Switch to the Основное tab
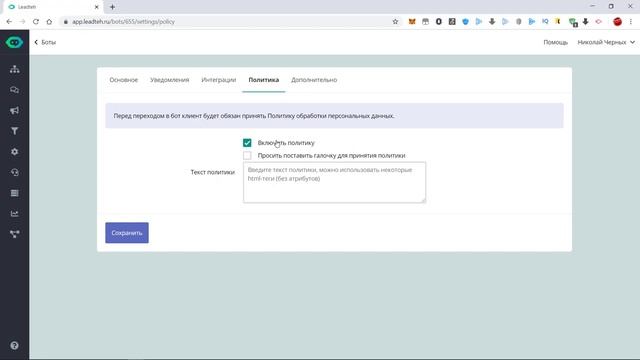This screenshot has height=360, width=640. tap(124, 80)
